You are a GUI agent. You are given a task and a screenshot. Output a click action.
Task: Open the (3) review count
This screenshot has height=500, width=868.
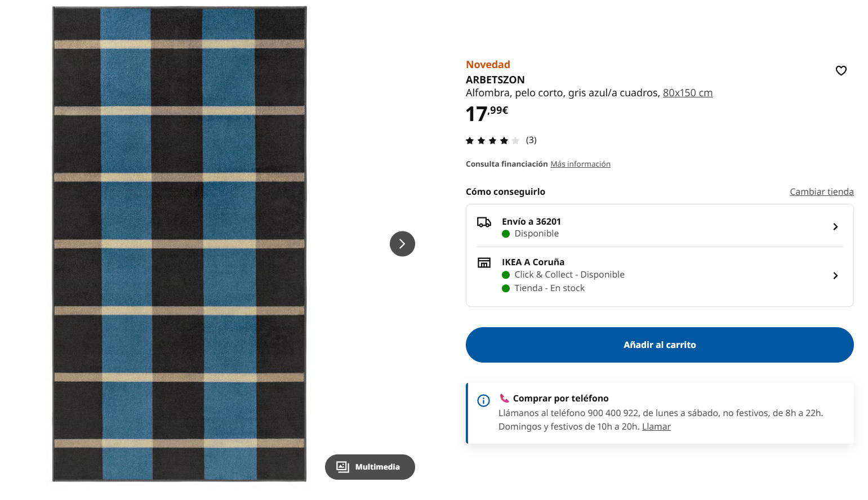click(x=531, y=140)
